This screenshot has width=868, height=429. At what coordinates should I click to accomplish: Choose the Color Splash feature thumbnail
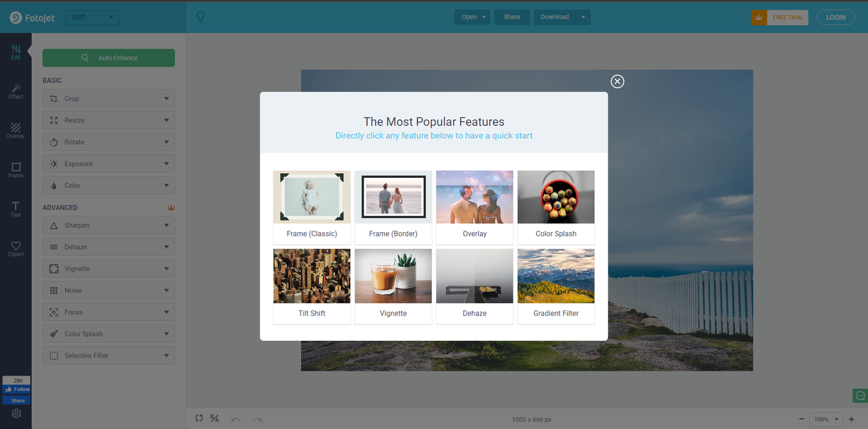556,207
